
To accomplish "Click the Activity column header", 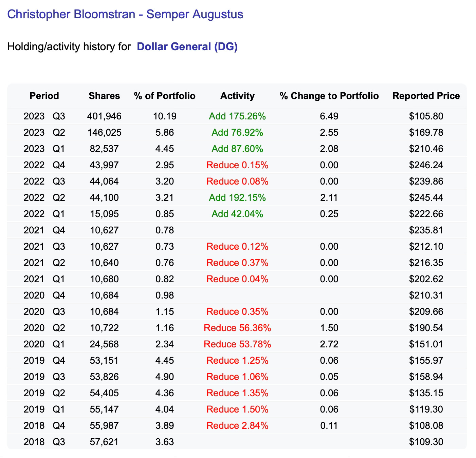I will tap(237, 96).
